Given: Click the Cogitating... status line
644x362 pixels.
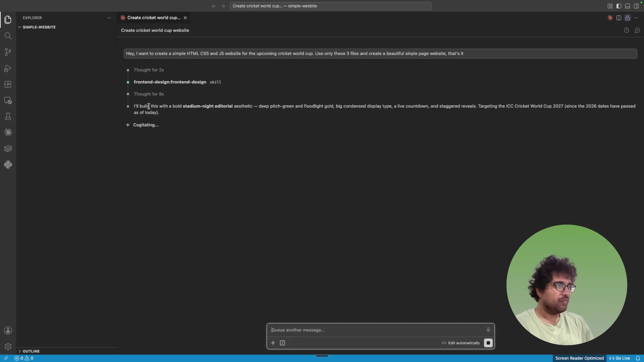Looking at the screenshot, I should click(146, 125).
